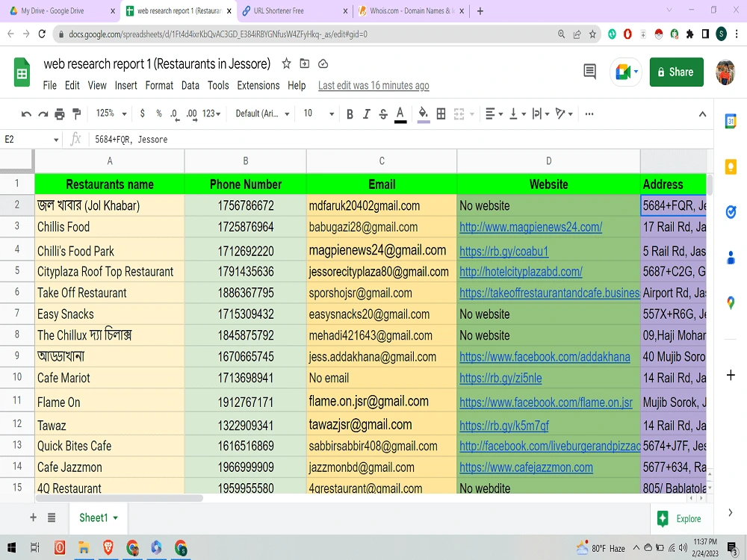Open the Extensions menu
747x560 pixels.
258,85
